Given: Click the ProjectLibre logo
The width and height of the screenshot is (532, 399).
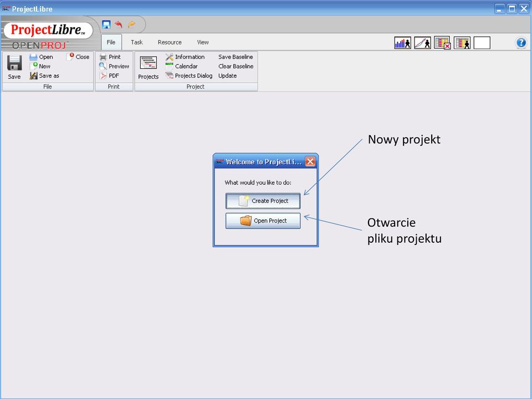Looking at the screenshot, I should coord(48,30).
